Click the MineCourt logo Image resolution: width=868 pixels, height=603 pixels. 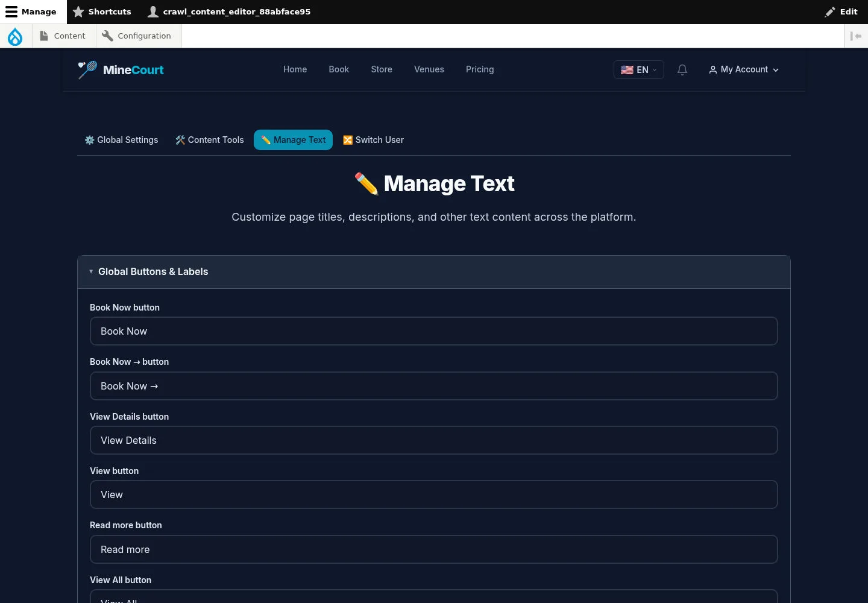[x=121, y=70]
